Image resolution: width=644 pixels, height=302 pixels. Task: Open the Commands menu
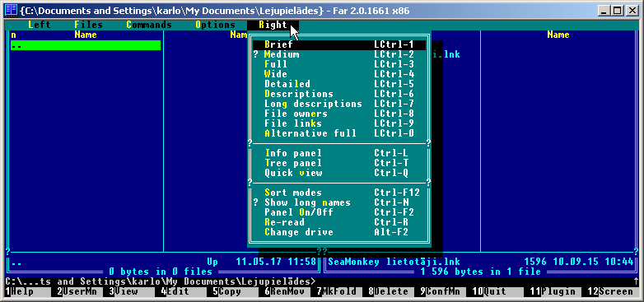point(149,25)
